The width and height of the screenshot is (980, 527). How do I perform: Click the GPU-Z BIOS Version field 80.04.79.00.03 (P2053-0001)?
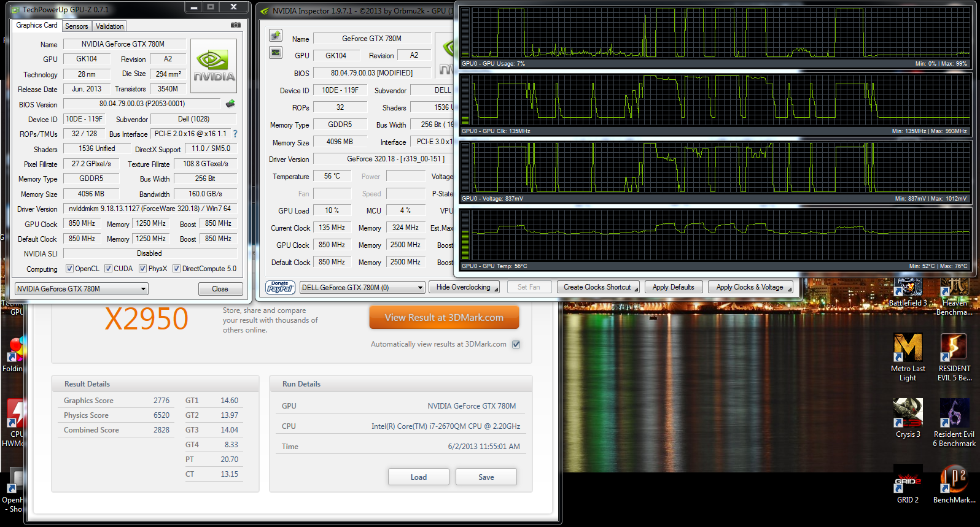[x=142, y=104]
